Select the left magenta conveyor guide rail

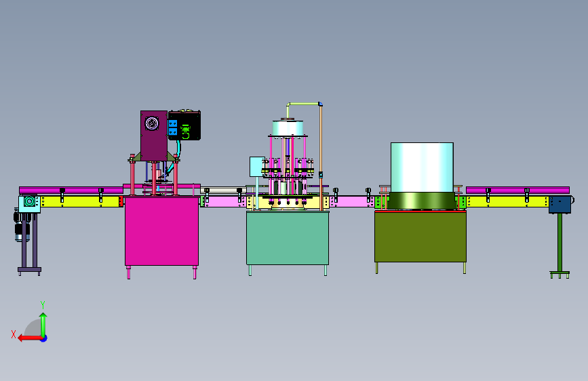(x=71, y=190)
